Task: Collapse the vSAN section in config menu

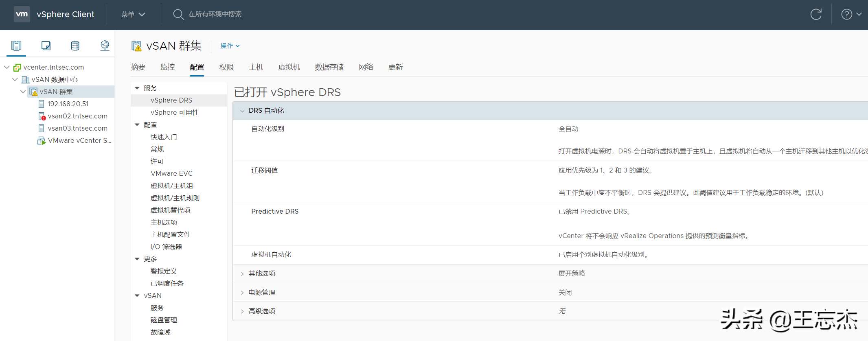Action: [x=137, y=295]
